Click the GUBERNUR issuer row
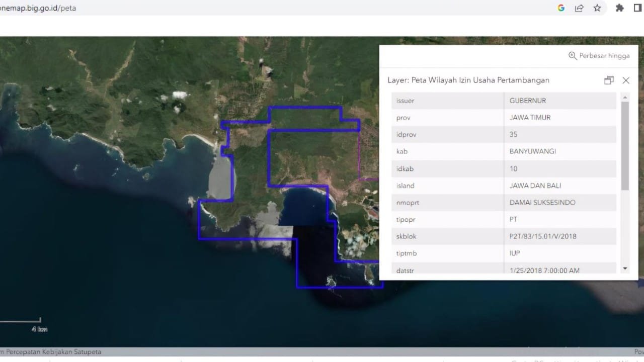 click(x=528, y=101)
